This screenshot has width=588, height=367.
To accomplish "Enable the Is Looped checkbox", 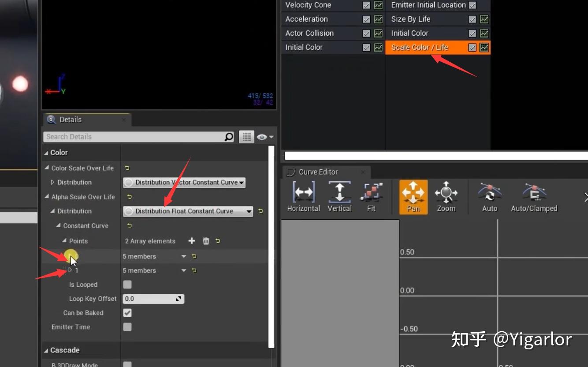I will (127, 285).
